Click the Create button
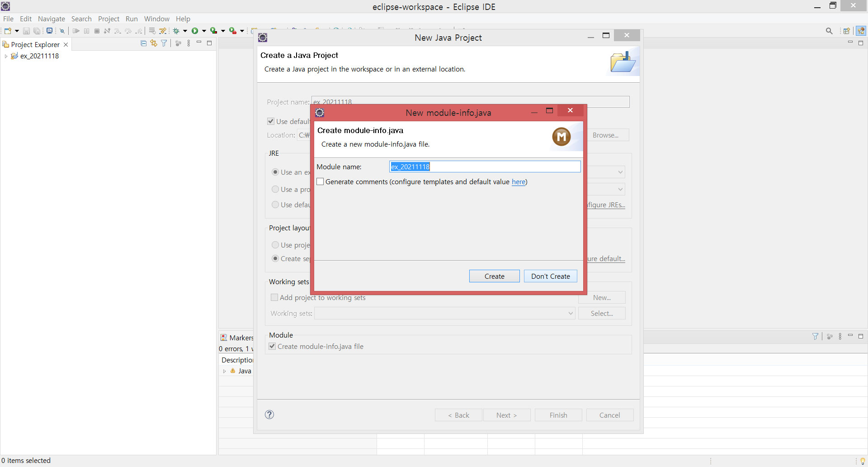The width and height of the screenshot is (868, 467). coord(494,276)
